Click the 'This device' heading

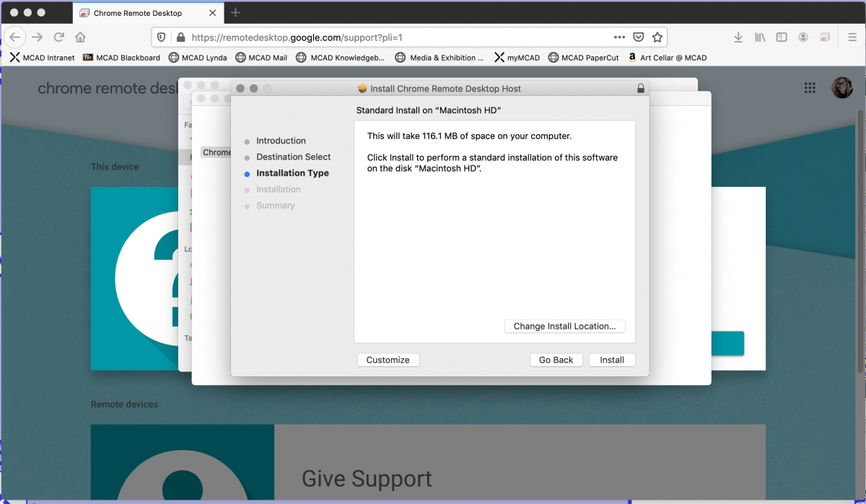point(115,167)
